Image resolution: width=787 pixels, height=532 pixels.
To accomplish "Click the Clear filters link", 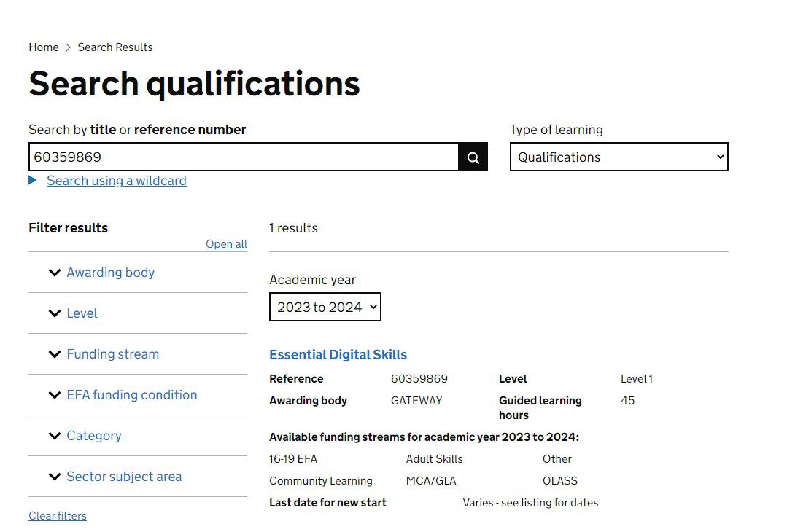I will pos(57,515).
